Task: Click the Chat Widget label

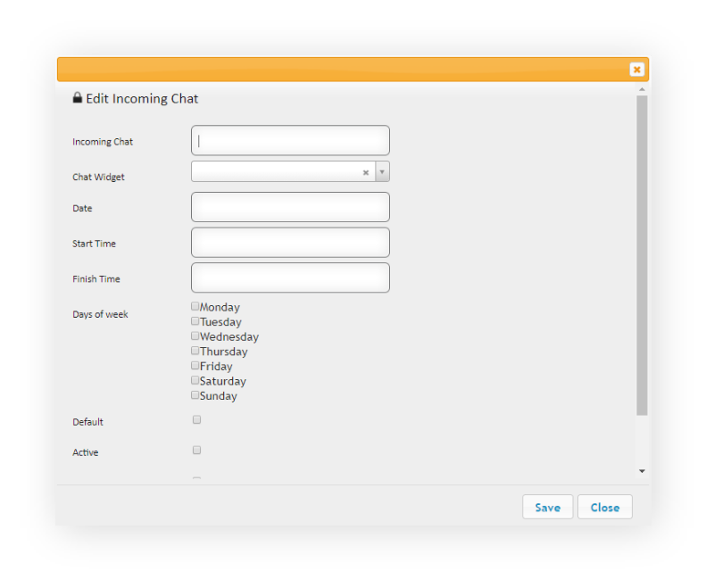Action: point(98,177)
